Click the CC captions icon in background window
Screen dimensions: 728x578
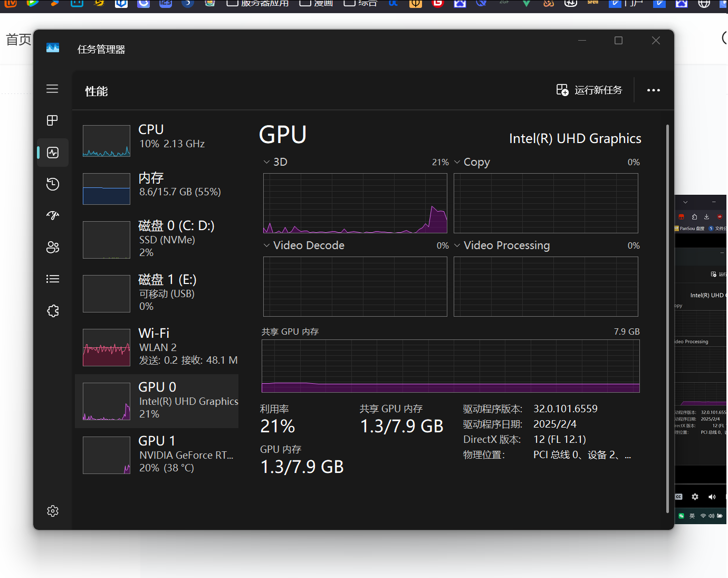(x=679, y=497)
